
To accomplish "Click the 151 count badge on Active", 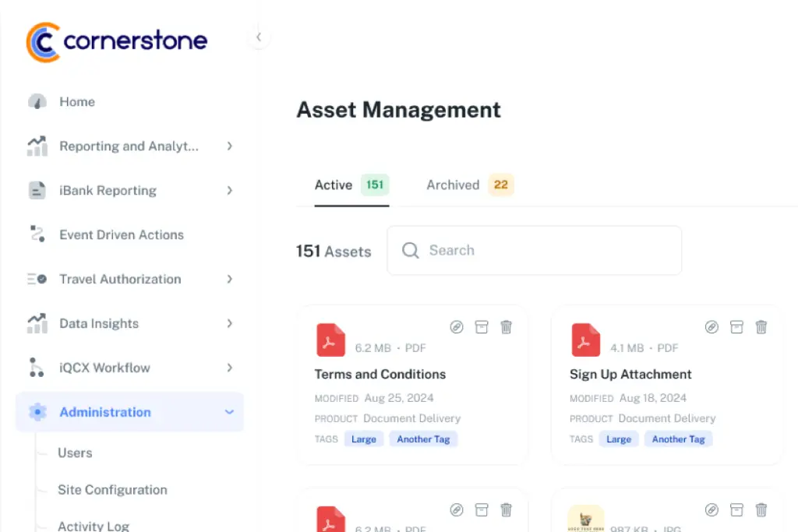I will 375,185.
